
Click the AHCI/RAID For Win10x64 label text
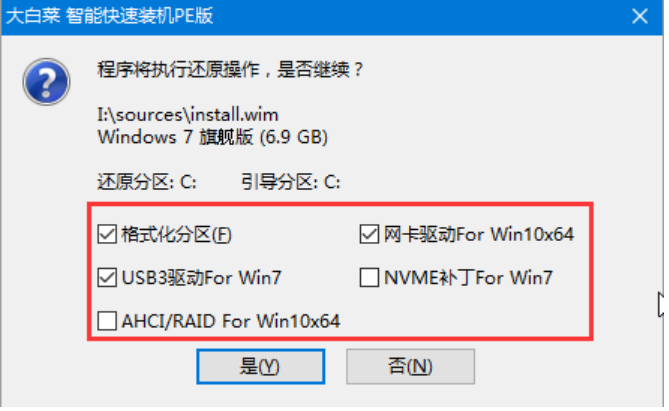coord(231,321)
